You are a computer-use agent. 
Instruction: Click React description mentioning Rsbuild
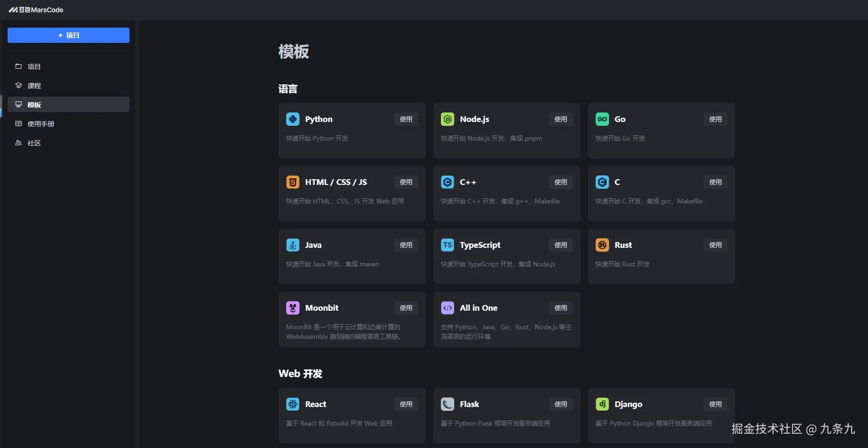(339, 423)
